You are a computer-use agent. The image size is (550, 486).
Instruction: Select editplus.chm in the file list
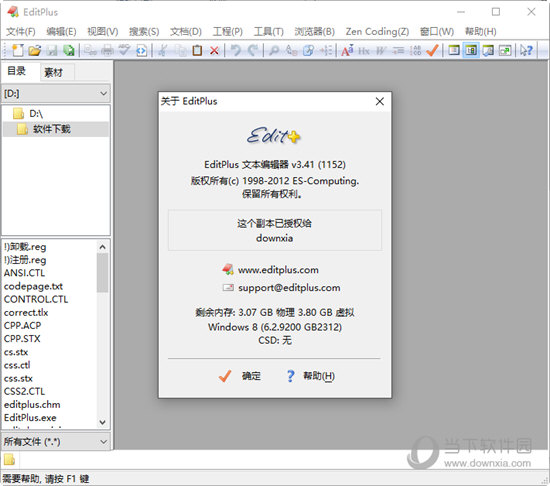(x=32, y=404)
